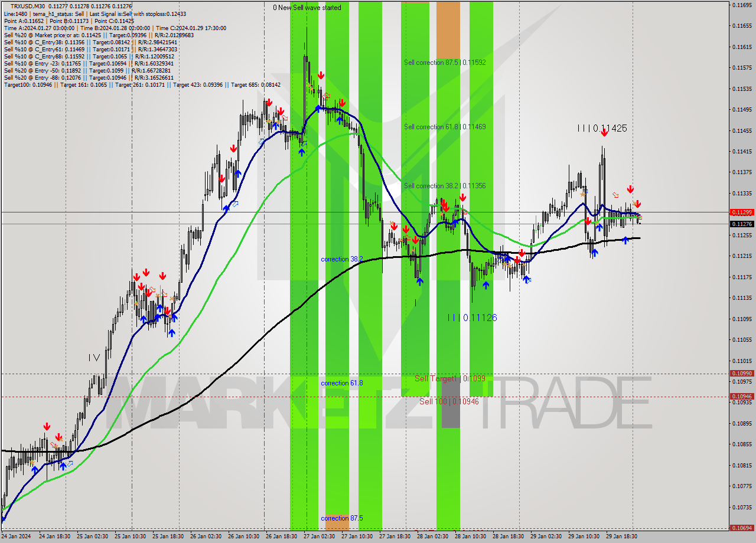Click the 'Sell Target1 | 0.1099' label
Screen dimensions: 756x543
tap(449, 378)
